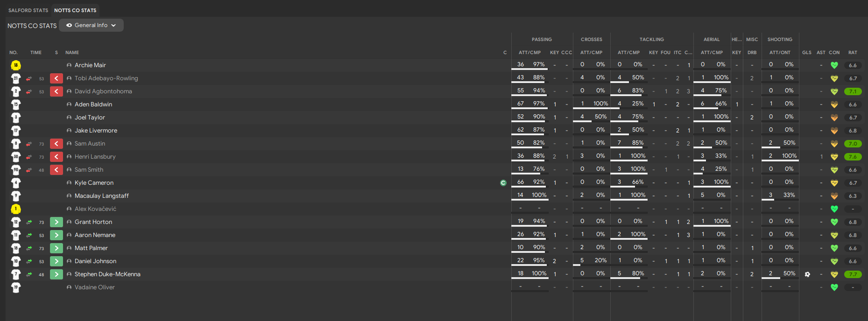This screenshot has height=321, width=868.
Task: Click red substituted-off arrow for Henri Lansbury
Action: coord(56,157)
